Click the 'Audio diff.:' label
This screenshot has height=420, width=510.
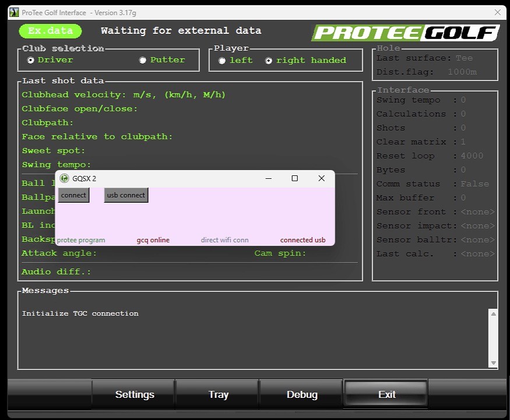[57, 272]
